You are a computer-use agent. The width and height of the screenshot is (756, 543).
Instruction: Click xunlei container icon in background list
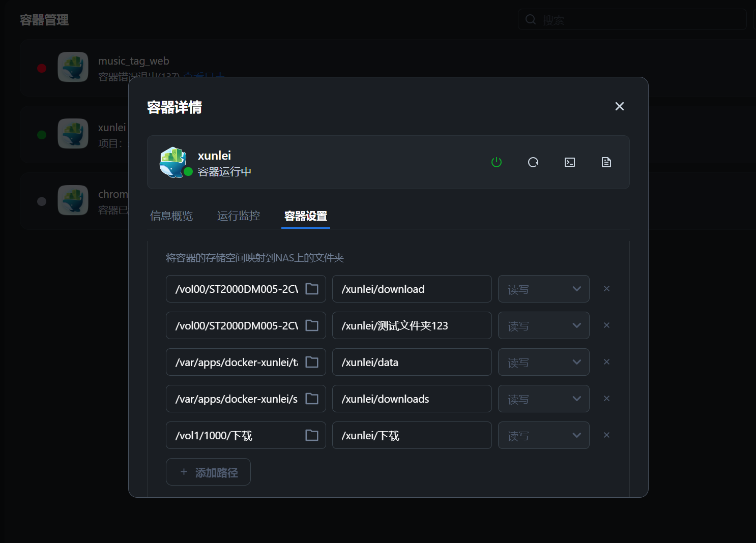click(x=73, y=134)
